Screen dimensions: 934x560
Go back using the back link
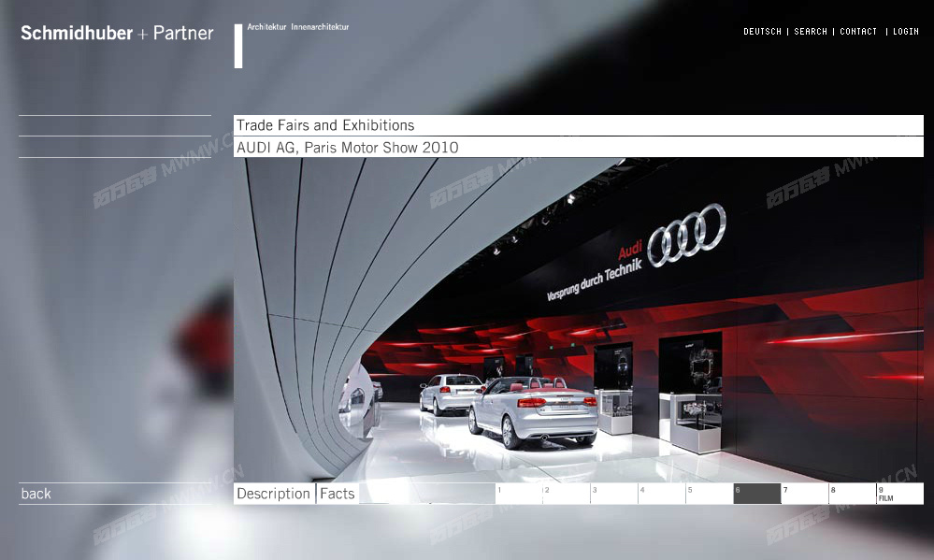[x=36, y=494]
